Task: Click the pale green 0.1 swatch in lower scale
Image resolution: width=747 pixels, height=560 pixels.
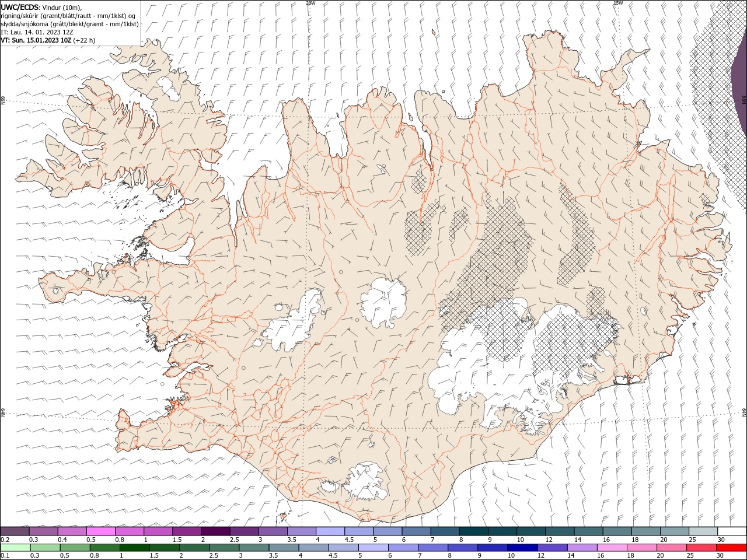Action: pyautogui.click(x=15, y=548)
